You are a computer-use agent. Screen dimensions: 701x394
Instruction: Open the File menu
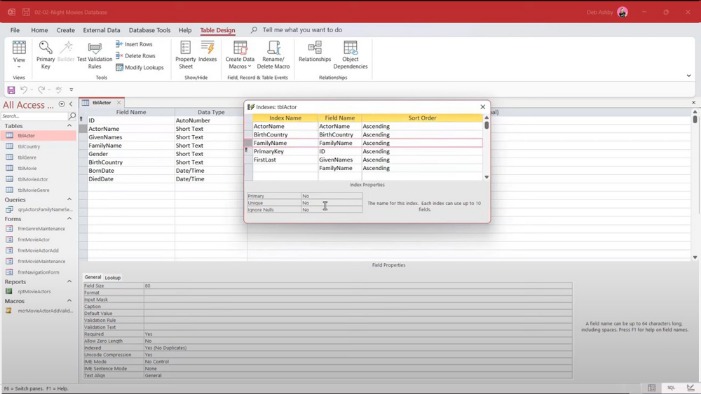click(15, 30)
